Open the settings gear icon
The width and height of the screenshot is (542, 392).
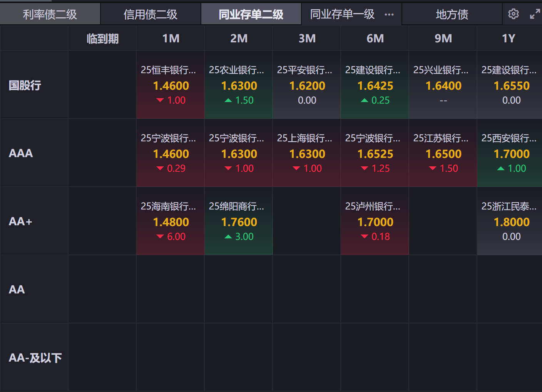513,14
